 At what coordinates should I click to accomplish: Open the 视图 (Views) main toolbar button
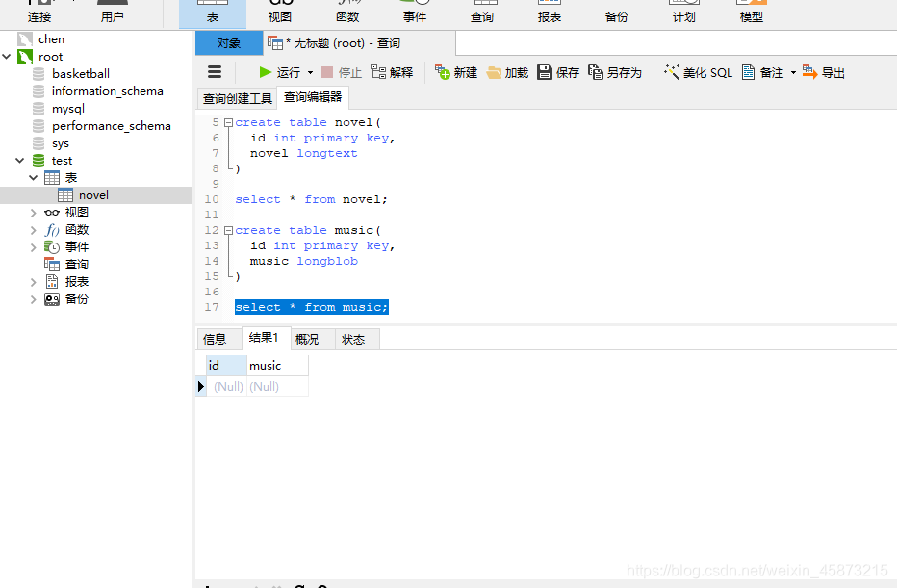click(x=280, y=13)
